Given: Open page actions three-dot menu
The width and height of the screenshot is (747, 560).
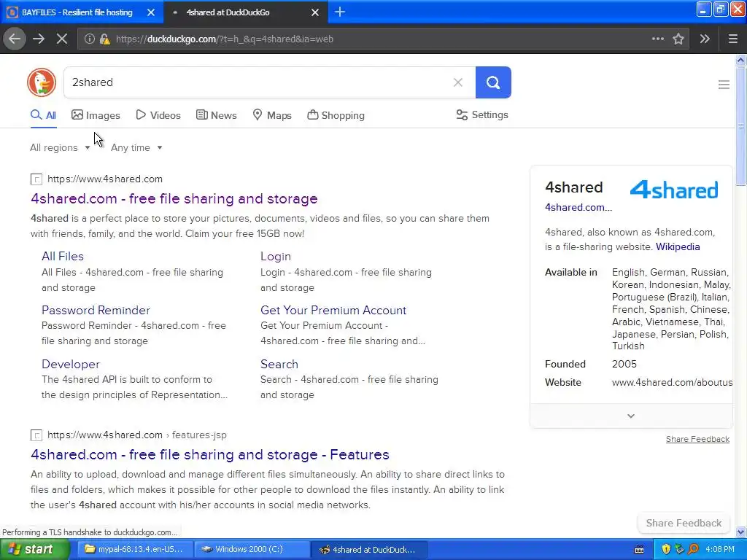Looking at the screenshot, I should [x=657, y=39].
